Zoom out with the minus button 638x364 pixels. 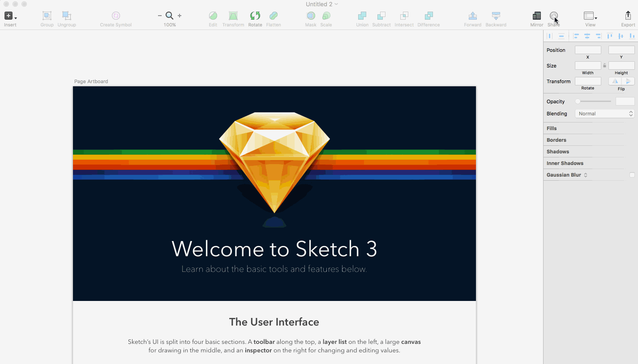pyautogui.click(x=160, y=16)
